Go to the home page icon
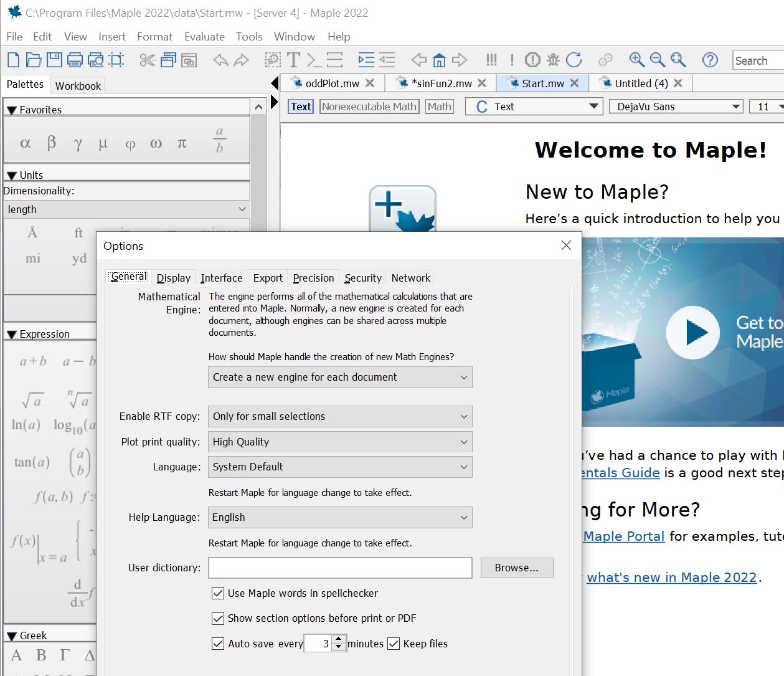This screenshot has height=676, width=784. pyautogui.click(x=439, y=60)
